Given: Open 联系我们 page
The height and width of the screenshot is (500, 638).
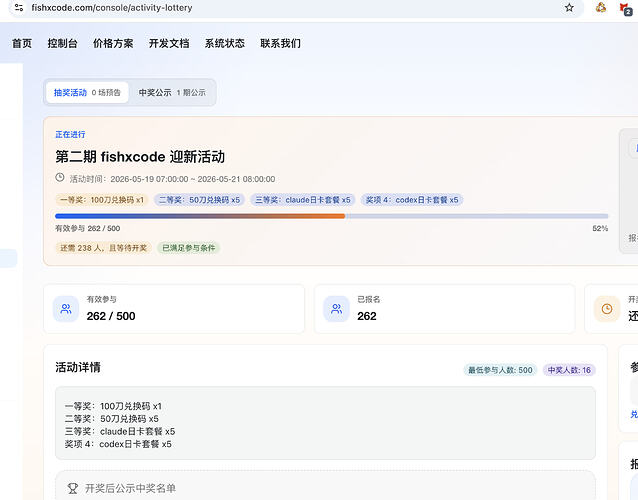Looking at the screenshot, I should click(280, 43).
